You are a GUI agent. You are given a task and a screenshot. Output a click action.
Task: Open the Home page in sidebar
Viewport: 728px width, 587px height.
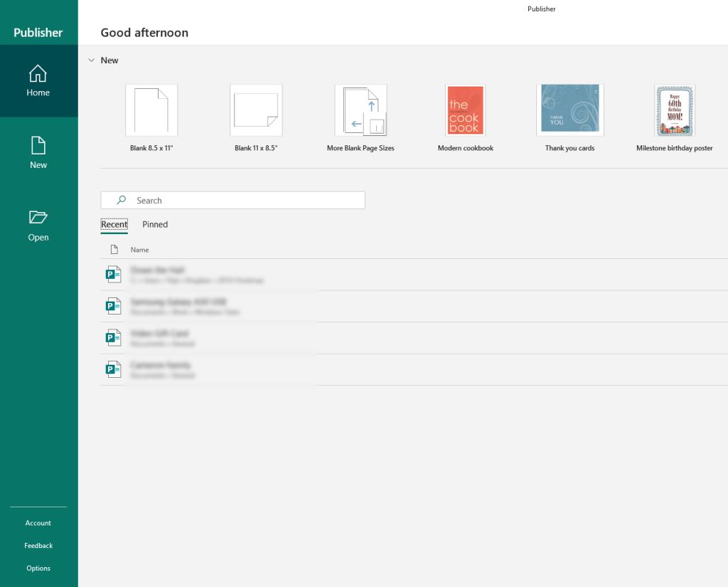[38, 81]
